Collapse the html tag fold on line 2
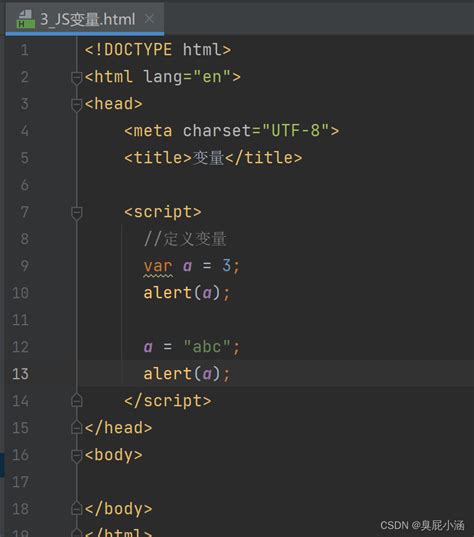Image resolution: width=474 pixels, height=537 pixels. [x=76, y=77]
